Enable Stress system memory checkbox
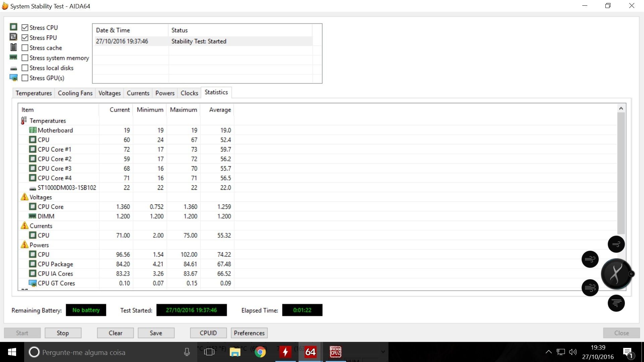Viewport: 644px width, 362px height. 25,58
